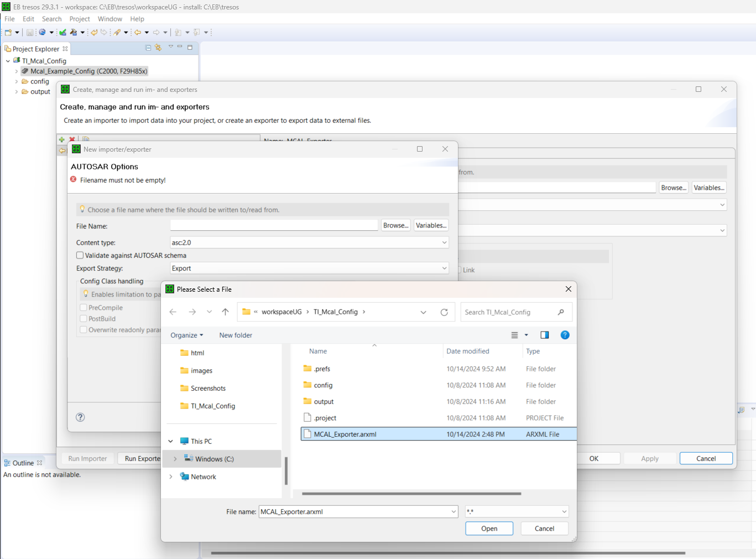Check the PreCompile option under Config Class handling
The width and height of the screenshot is (756, 559).
coord(85,307)
